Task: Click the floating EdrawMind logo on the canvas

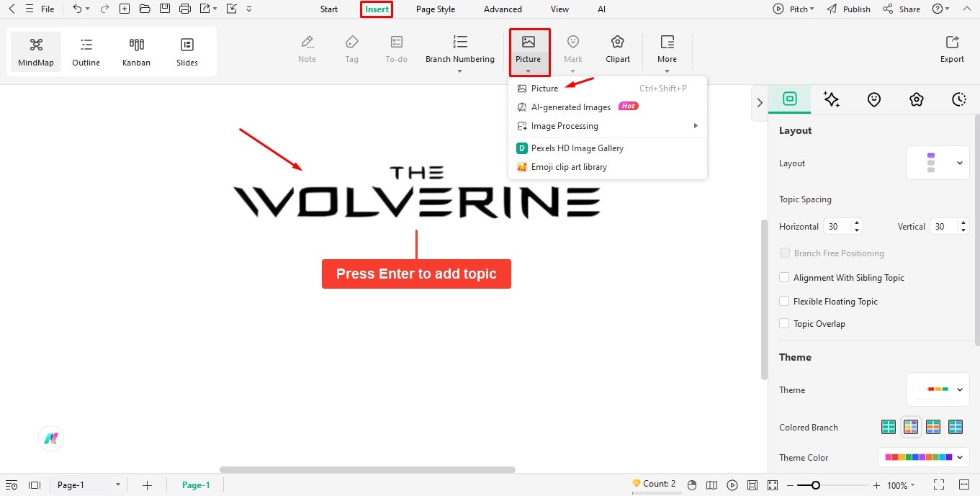Action: pos(51,438)
